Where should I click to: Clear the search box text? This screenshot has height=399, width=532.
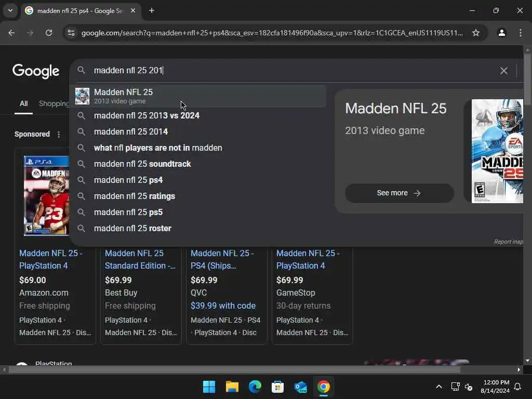(x=503, y=71)
